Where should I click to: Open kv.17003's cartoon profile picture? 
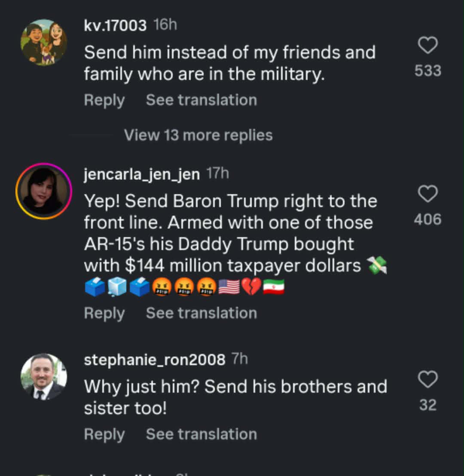pos(44,43)
